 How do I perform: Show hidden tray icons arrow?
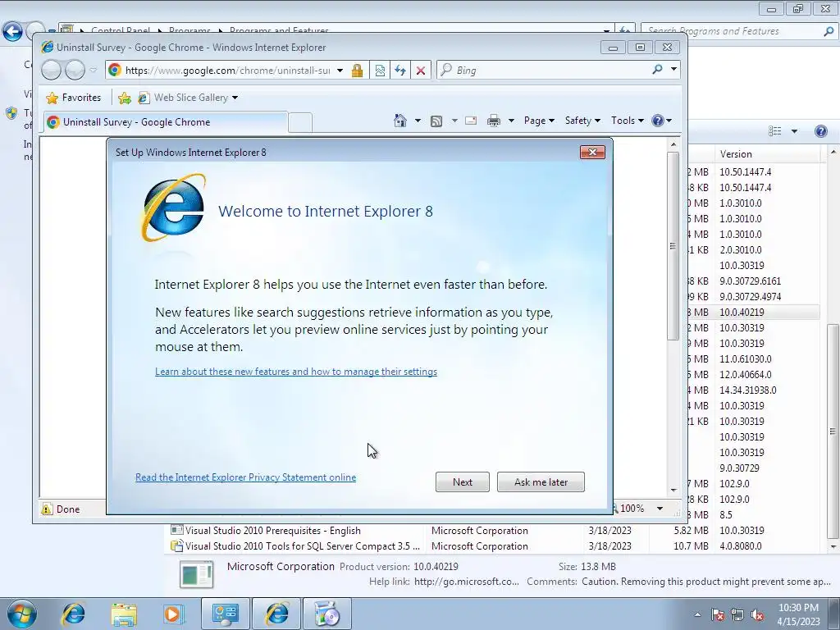[697, 614]
